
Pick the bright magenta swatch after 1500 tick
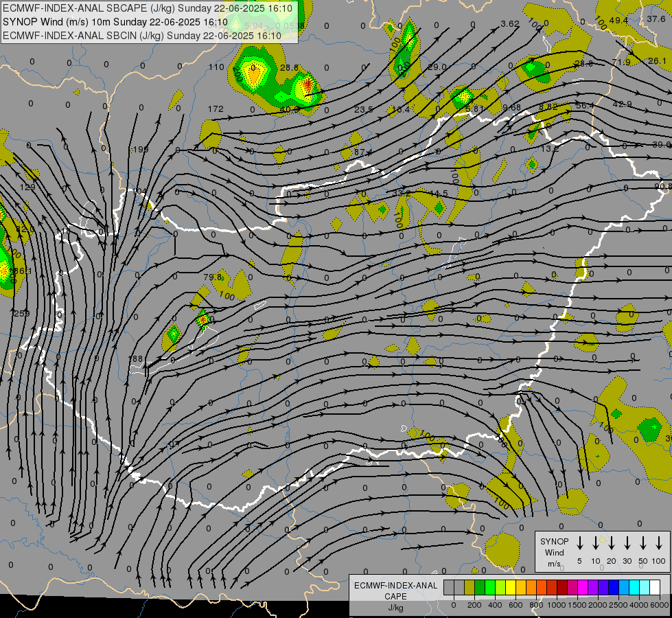coord(583,588)
